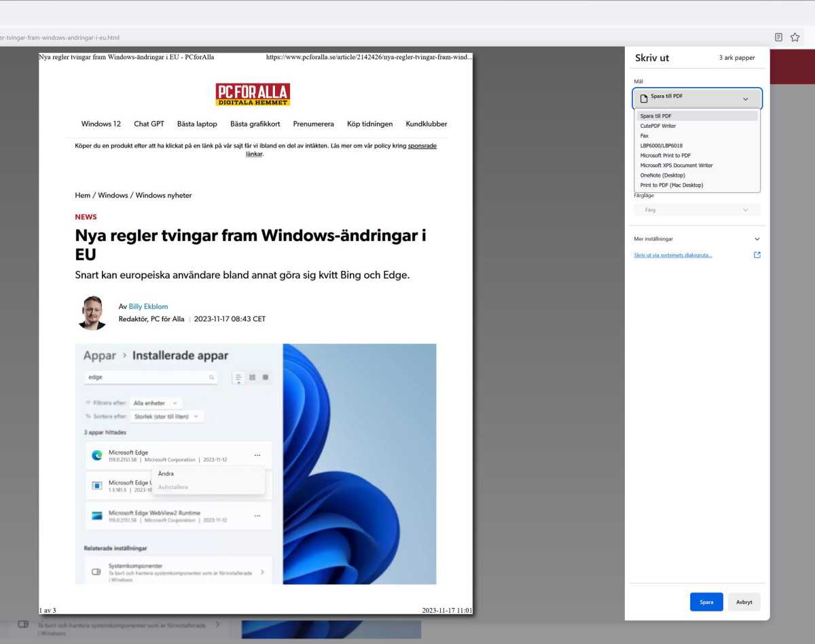Viewport: 815px width, 644px height.
Task: Open Skriv ut via systemets dialogruta link
Action: (673, 255)
